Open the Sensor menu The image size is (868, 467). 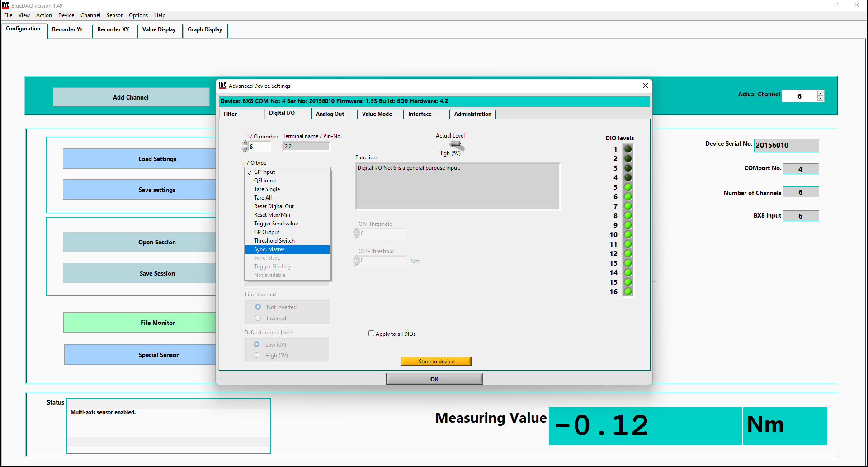point(114,15)
